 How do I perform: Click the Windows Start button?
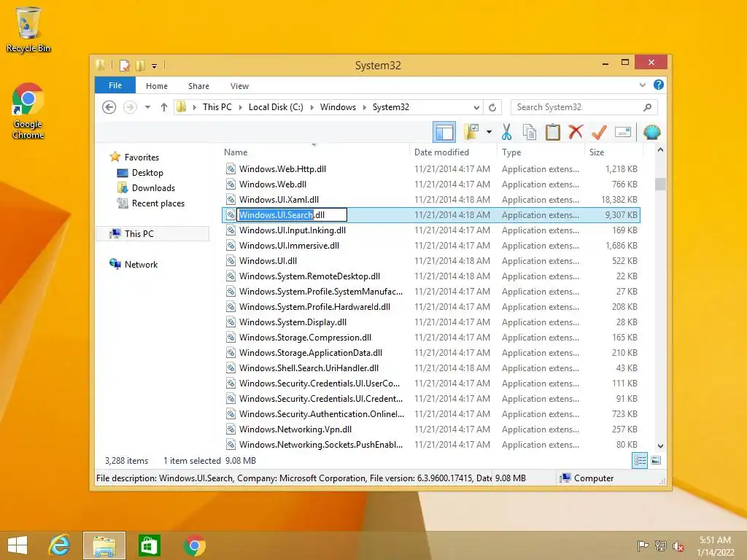(18, 545)
